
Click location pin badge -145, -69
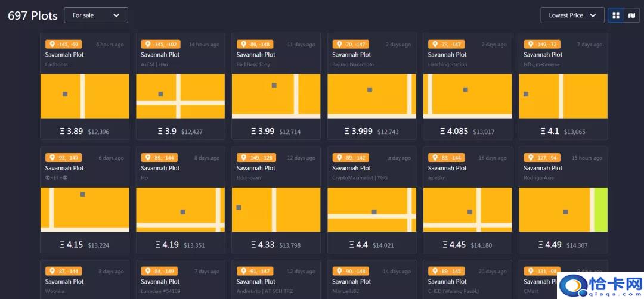click(65, 45)
